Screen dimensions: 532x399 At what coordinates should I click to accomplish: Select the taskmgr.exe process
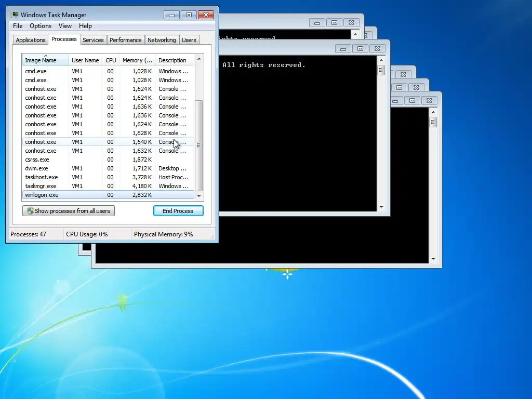pos(108,186)
